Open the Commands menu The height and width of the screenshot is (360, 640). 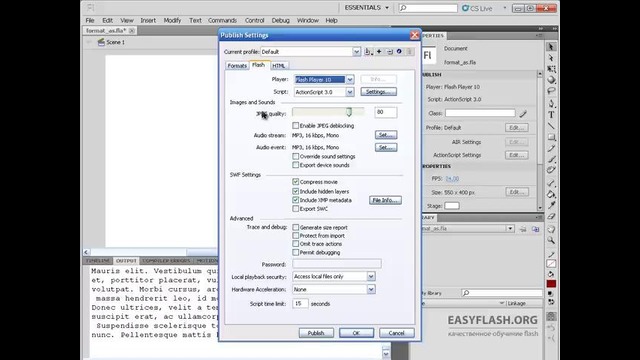pyautogui.click(x=222, y=20)
